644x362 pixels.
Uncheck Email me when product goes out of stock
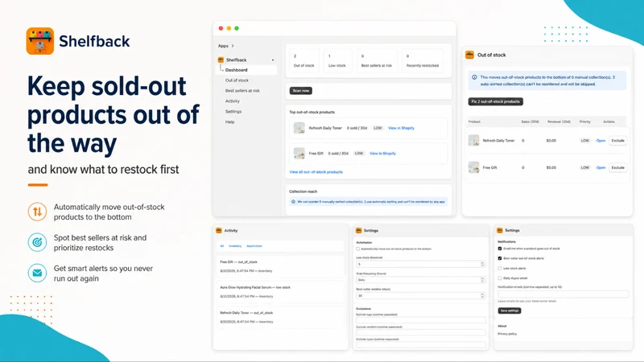(500, 249)
